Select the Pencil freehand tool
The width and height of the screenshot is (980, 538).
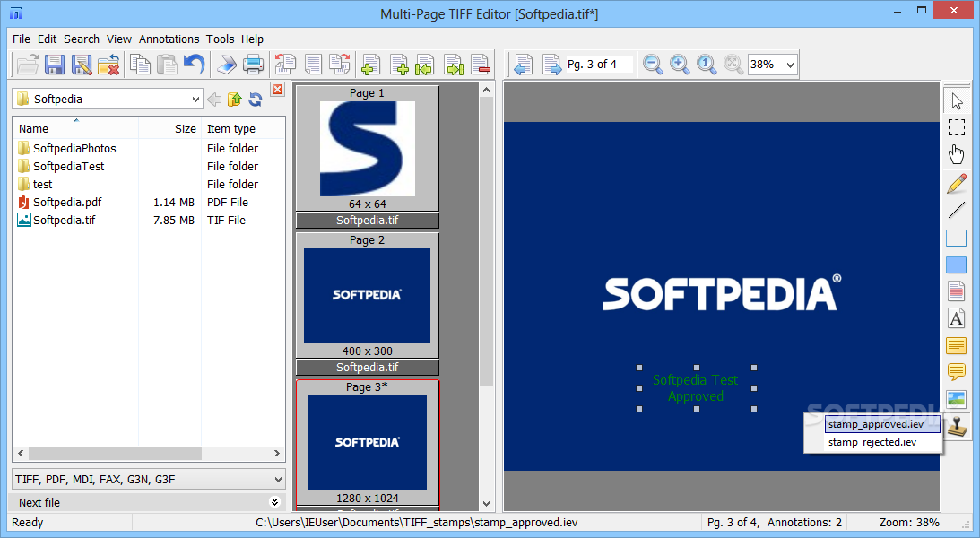click(957, 184)
